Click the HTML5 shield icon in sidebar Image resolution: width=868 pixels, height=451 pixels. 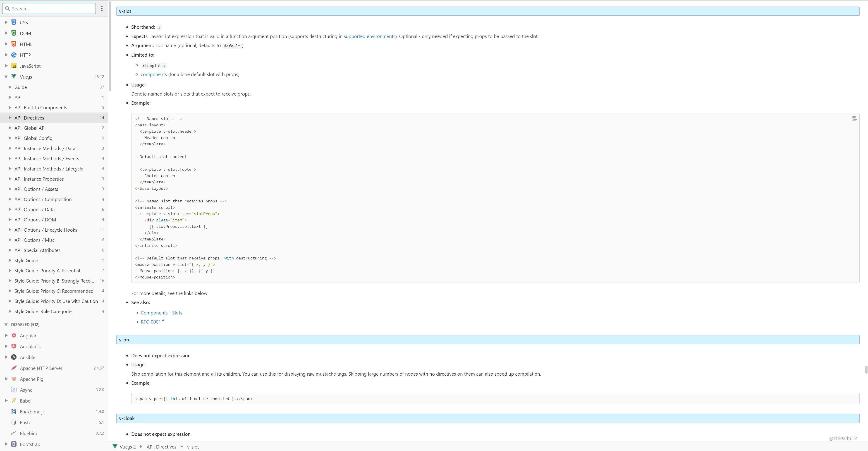[x=14, y=44]
